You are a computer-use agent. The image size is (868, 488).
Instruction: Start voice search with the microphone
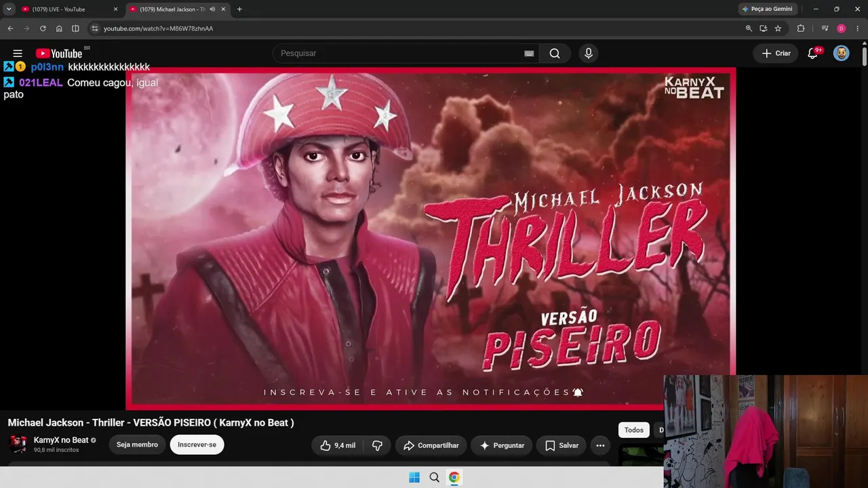(x=588, y=54)
